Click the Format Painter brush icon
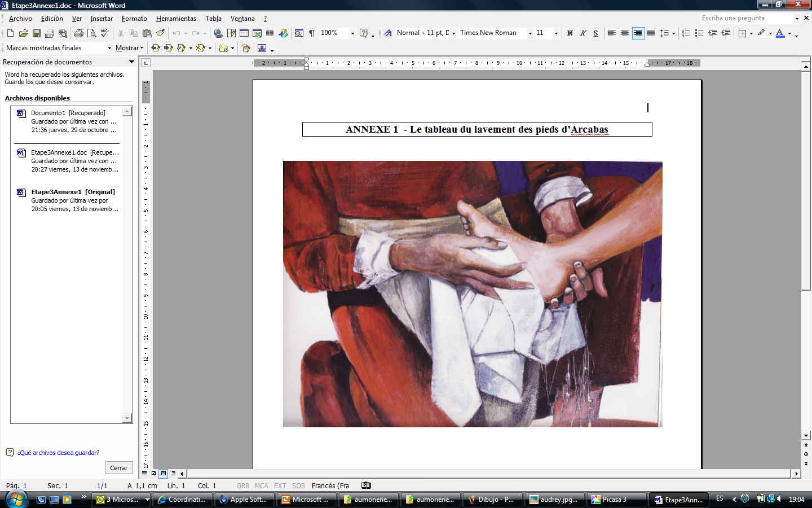Image resolution: width=812 pixels, height=508 pixels. point(160,33)
